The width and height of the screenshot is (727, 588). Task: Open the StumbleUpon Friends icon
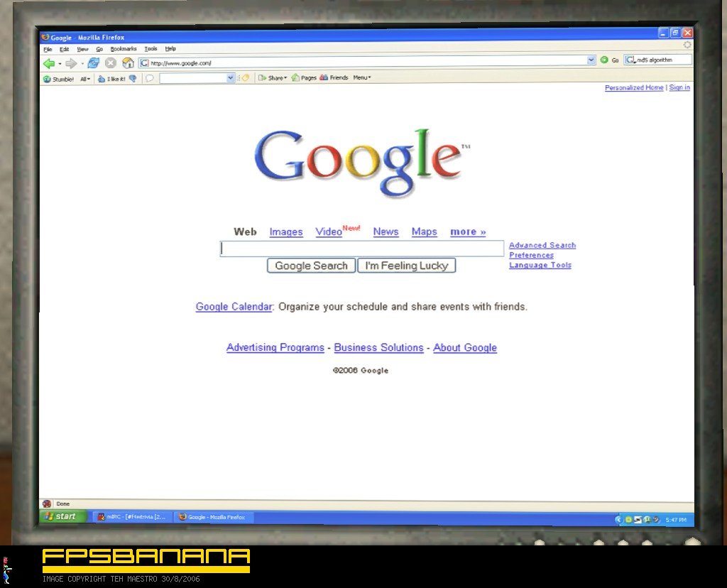coord(329,78)
